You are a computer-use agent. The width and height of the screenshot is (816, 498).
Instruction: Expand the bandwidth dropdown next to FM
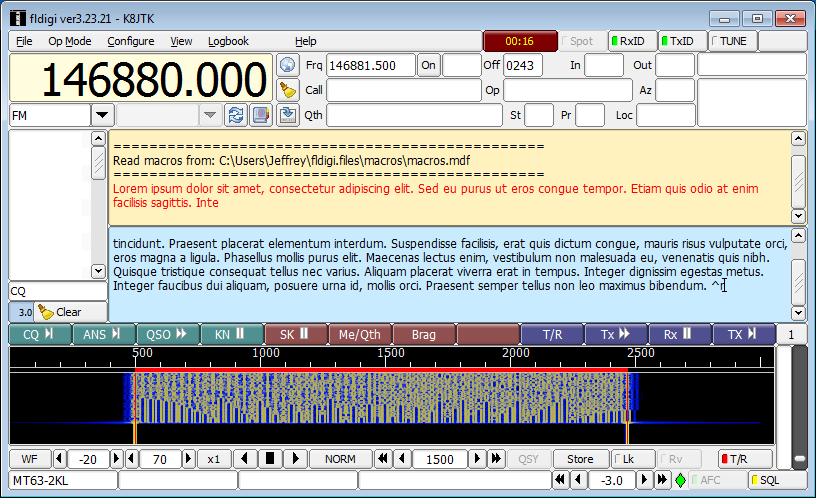pyautogui.click(x=210, y=115)
